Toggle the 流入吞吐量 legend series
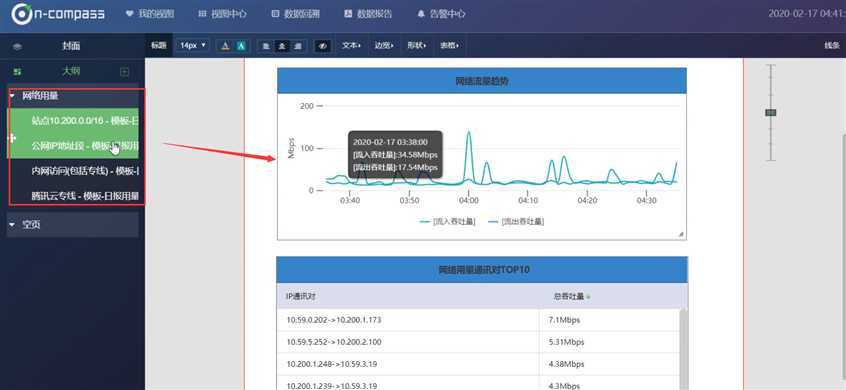Image resolution: width=846 pixels, height=390 pixels. (447, 221)
